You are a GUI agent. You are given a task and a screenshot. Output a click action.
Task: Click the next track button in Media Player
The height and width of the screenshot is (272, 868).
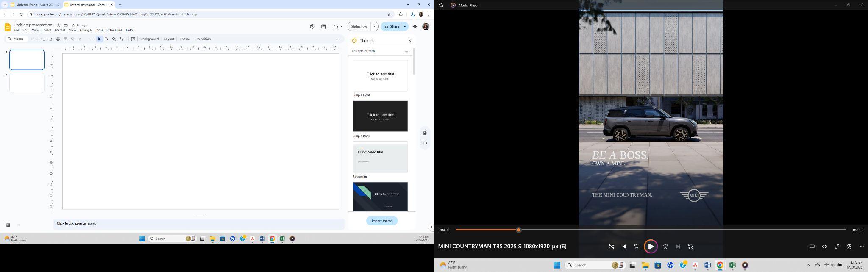tap(678, 247)
